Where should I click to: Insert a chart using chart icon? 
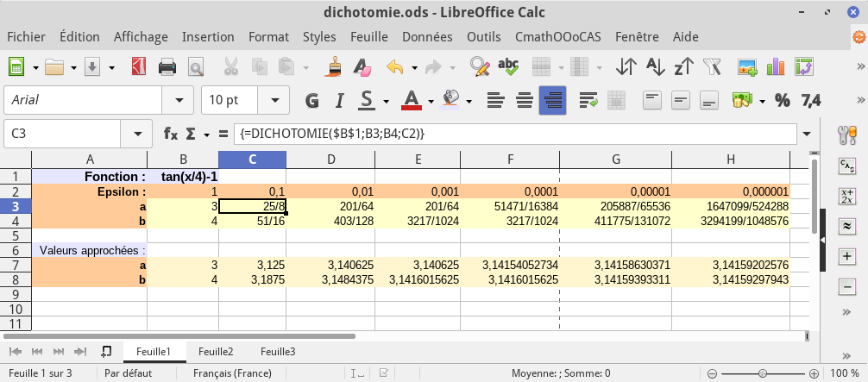pos(776,67)
